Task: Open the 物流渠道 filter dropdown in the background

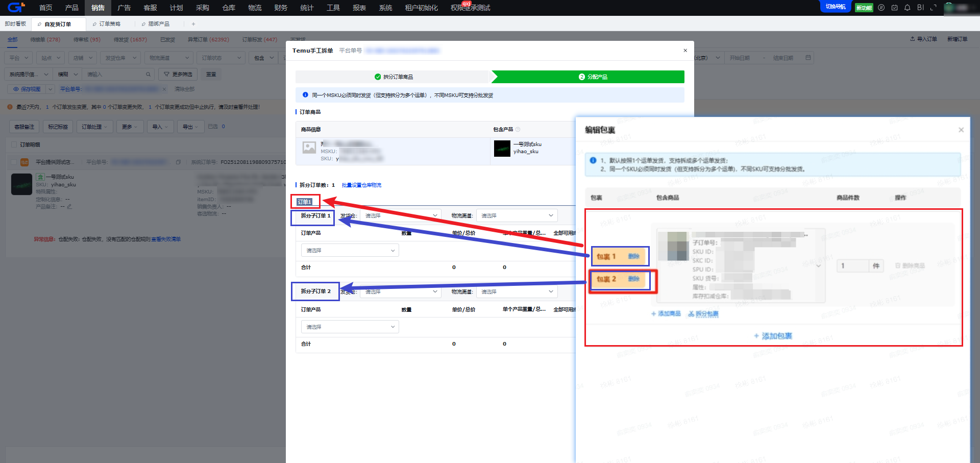Action: point(169,58)
